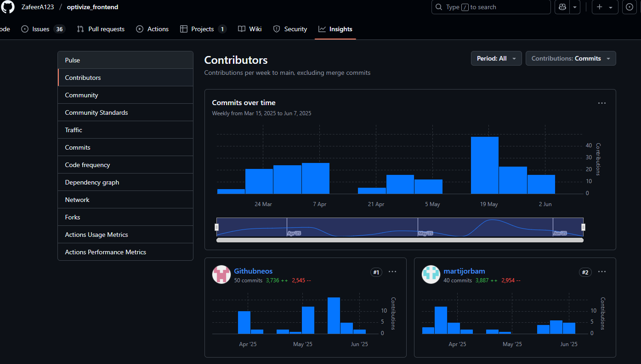The width and height of the screenshot is (641, 364).
Task: Open Githubneos profile link
Action: tap(253, 271)
